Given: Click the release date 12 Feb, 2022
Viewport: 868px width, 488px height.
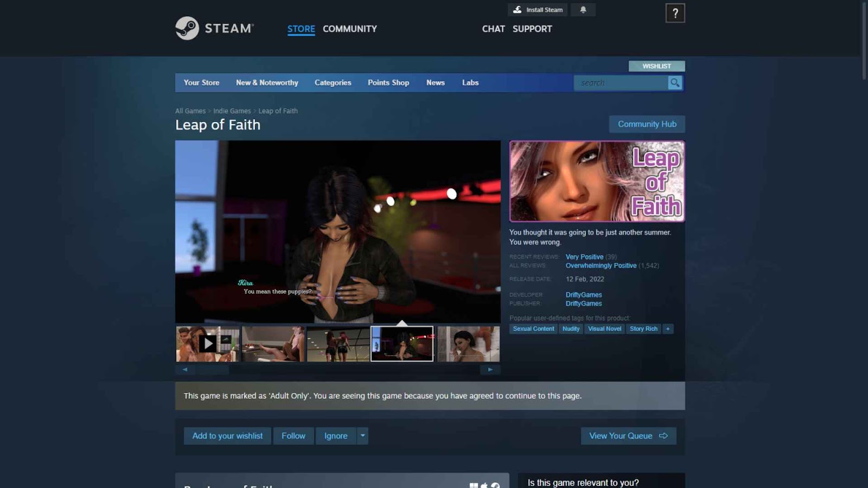Looking at the screenshot, I should point(585,279).
